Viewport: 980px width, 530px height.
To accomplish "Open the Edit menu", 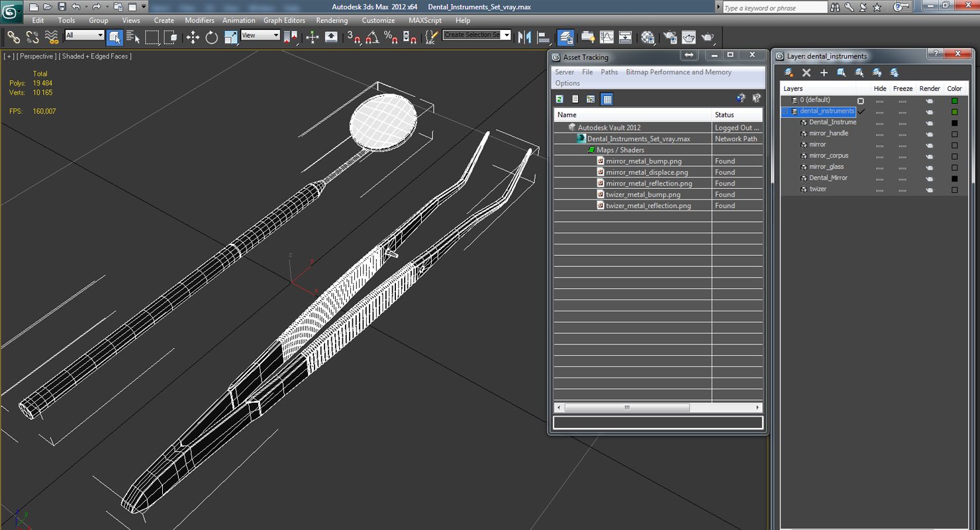I will pyautogui.click(x=38, y=21).
